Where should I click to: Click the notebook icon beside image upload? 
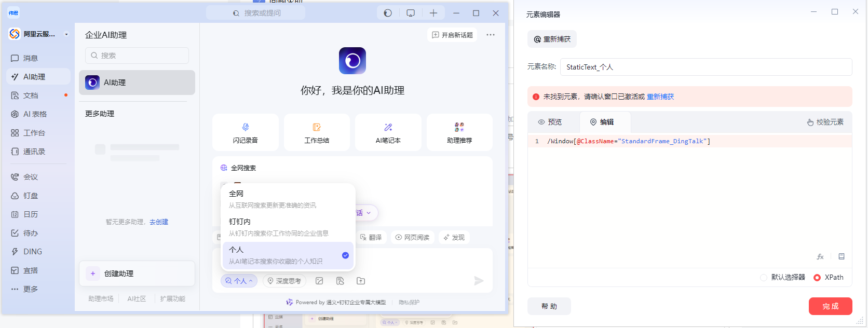tap(340, 281)
